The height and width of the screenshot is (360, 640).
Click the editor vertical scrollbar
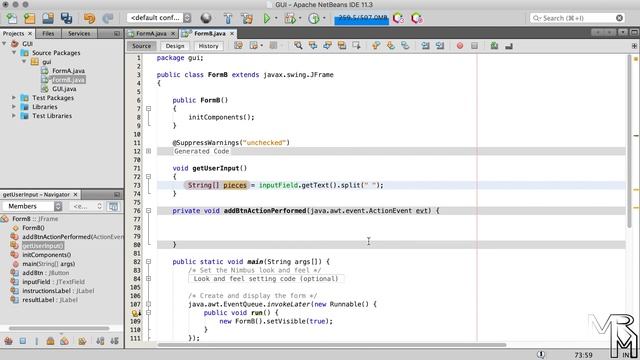click(629, 142)
